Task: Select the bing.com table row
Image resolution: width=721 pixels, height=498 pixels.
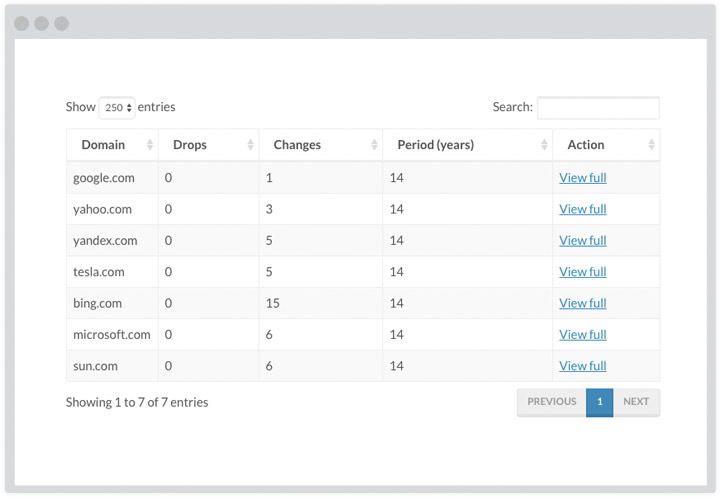Action: click(x=363, y=303)
